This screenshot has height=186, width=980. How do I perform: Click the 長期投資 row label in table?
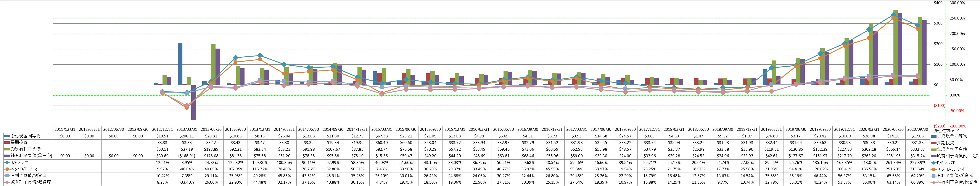19,143
